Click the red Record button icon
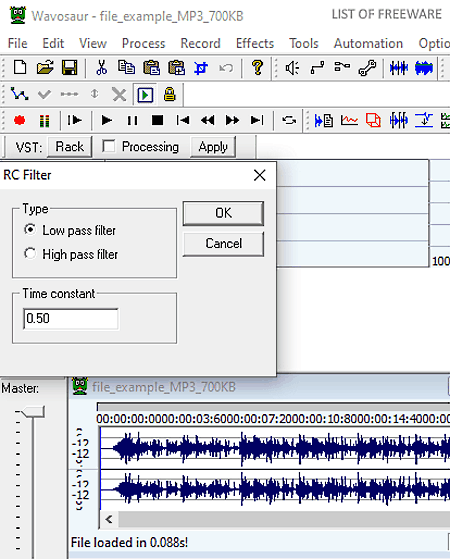 (19, 120)
